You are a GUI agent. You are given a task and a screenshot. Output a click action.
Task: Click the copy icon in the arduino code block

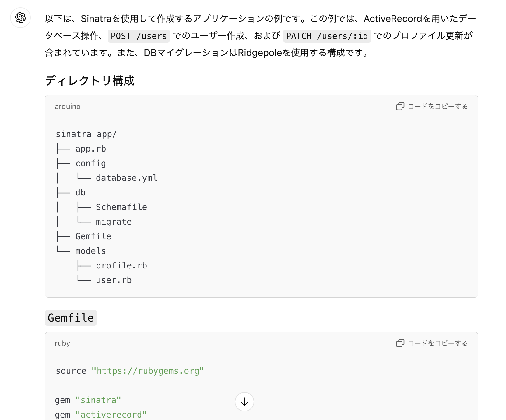tap(400, 106)
